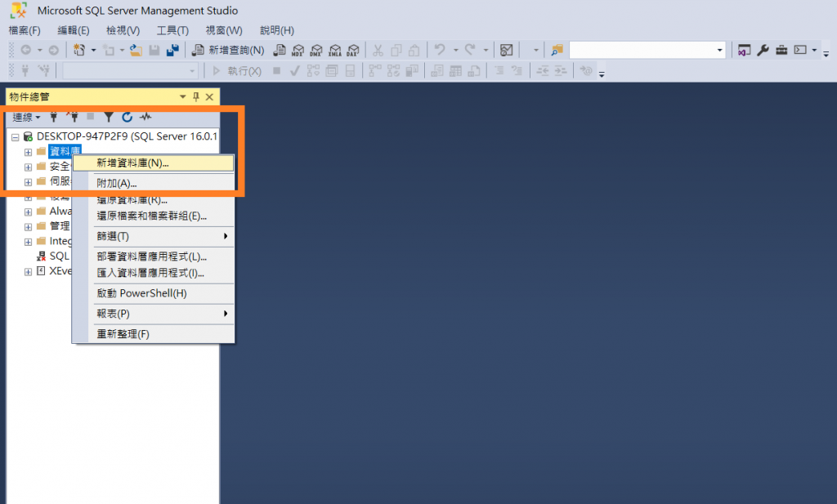Click the Undo toolbar icon
837x504 pixels.
pos(440,50)
